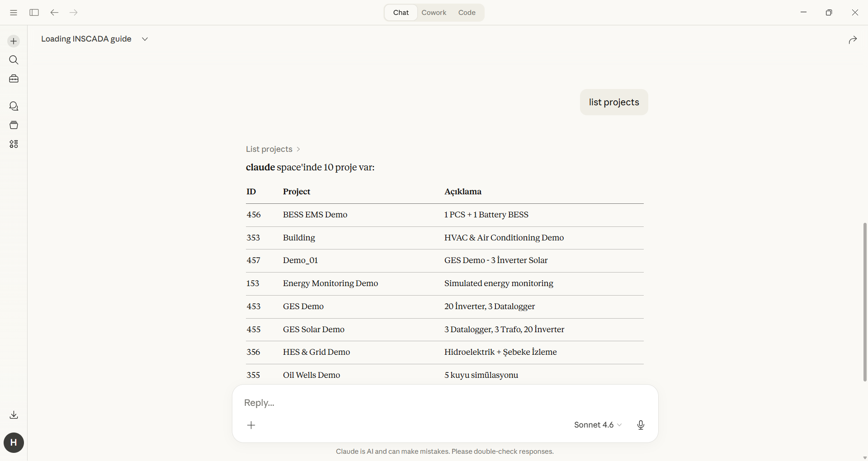Click the New chat plus icon
The width and height of the screenshot is (868, 461).
click(x=14, y=41)
